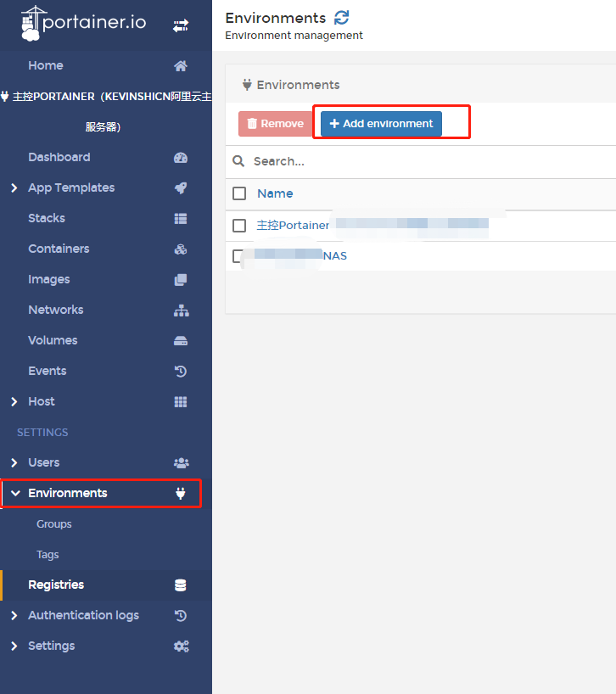Open the Images page
The image size is (616, 694).
coord(49,280)
